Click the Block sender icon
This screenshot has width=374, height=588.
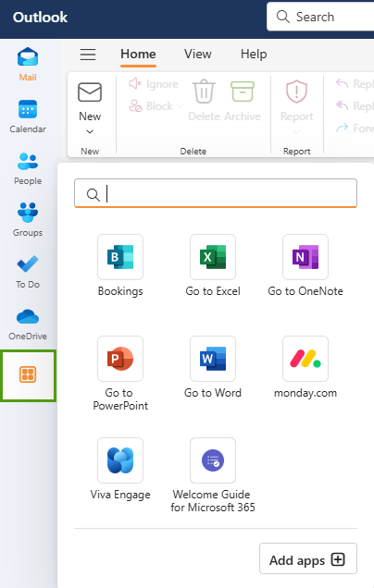tap(135, 106)
